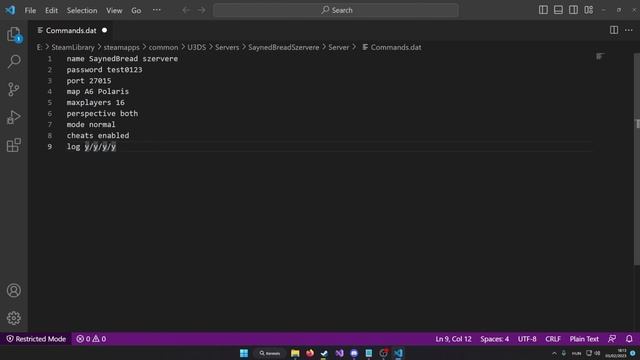Open the SteamLibrary breadcrumb
The width and height of the screenshot is (640, 360).
(73, 47)
